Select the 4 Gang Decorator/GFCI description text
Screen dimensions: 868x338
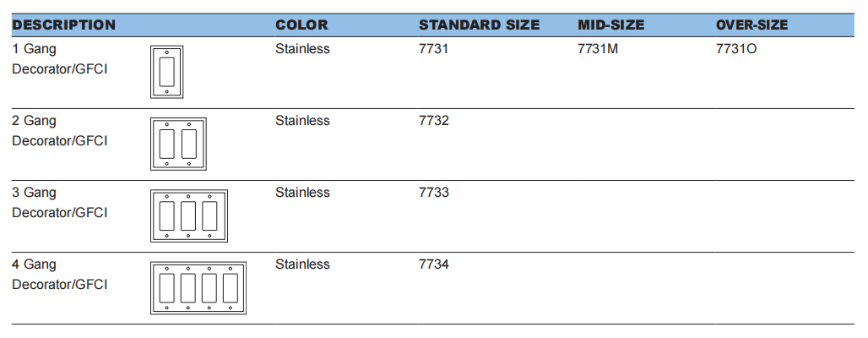[x=60, y=275]
